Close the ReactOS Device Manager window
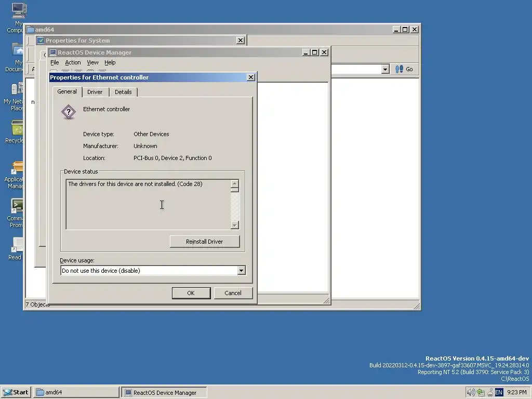Image resolution: width=532 pixels, height=399 pixels. 324,52
